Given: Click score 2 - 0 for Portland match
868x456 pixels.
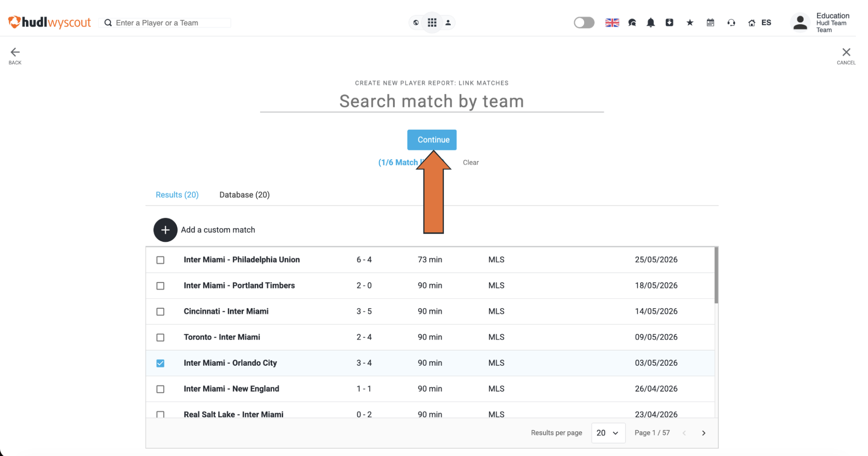Looking at the screenshot, I should (x=364, y=285).
